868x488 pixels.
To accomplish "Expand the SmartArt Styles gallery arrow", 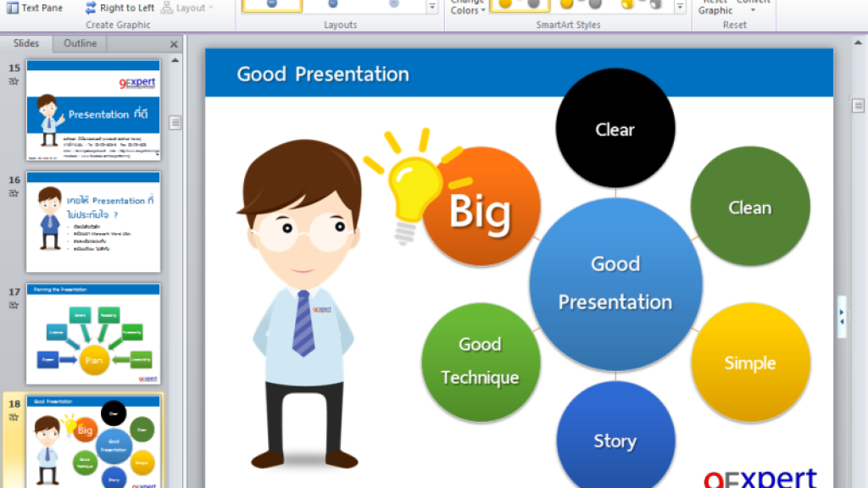I will 680,7.
